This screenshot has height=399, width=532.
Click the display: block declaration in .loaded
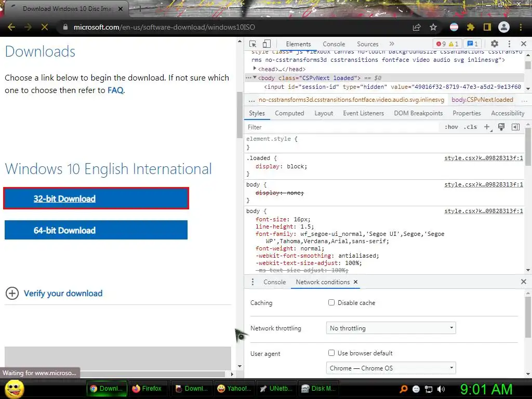tap(281, 166)
